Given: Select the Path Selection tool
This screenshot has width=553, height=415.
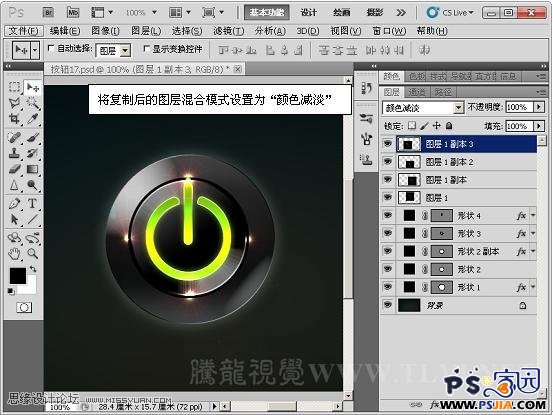Looking at the screenshot, I should [14, 219].
